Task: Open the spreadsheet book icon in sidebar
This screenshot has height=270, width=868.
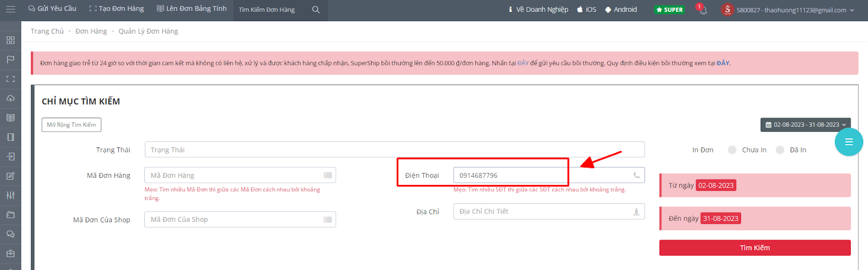Action: pos(10,118)
